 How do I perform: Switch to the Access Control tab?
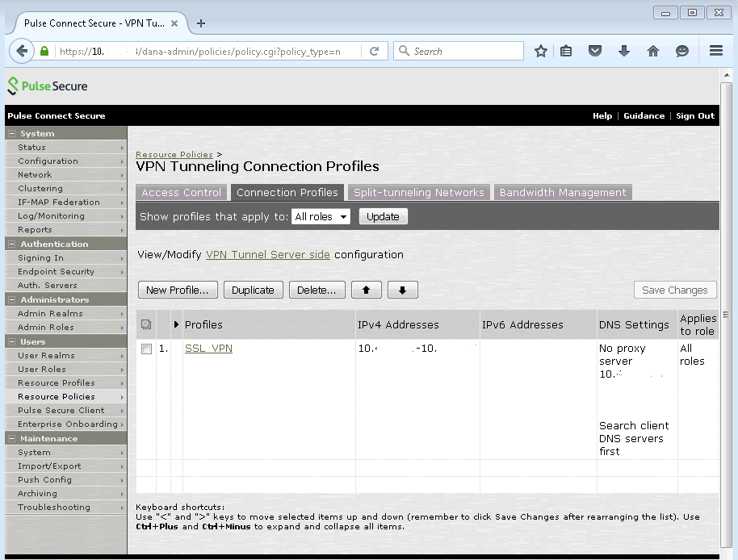click(x=181, y=192)
